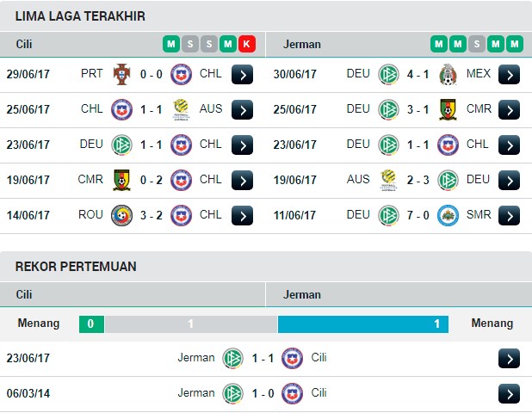Open arrow for DEU 4-1 MEX match
Screen dimensions: 532x413
pyautogui.click(x=509, y=74)
